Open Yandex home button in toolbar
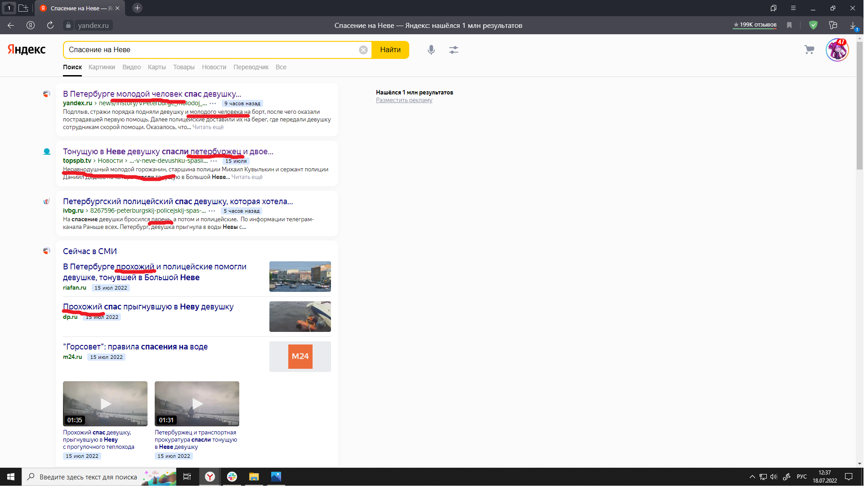Image resolution: width=868 pixels, height=492 pixels. [31, 25]
